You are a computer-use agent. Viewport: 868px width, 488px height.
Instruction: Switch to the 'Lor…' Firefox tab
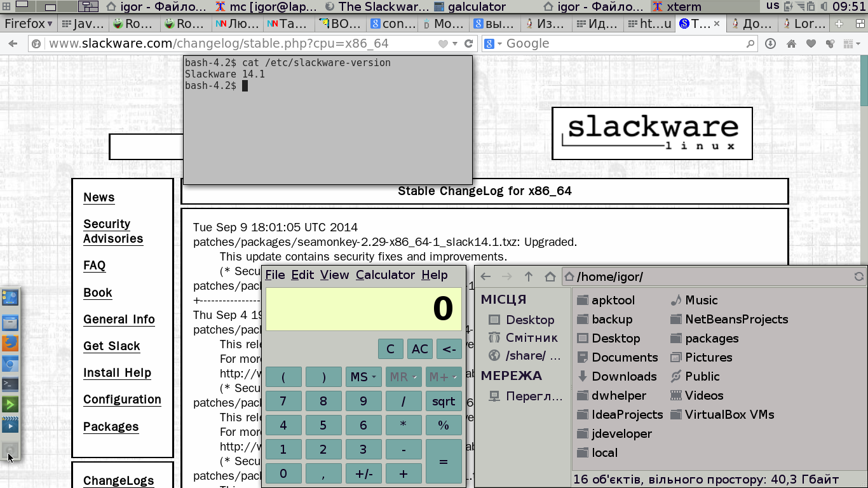pos(804,24)
